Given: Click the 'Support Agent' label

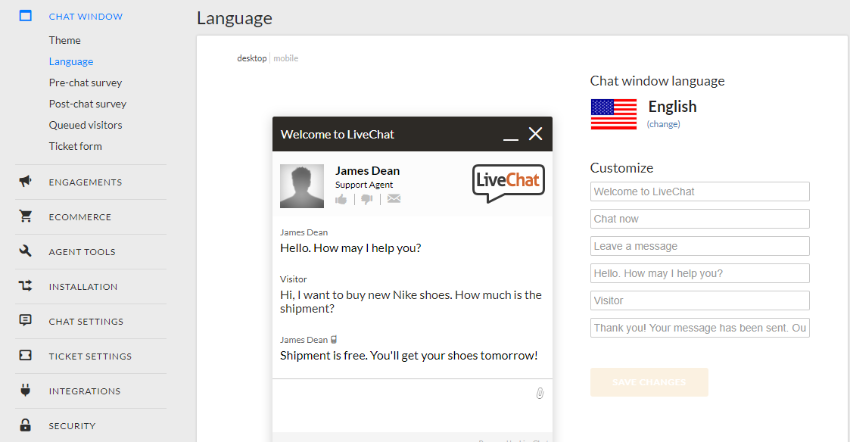Looking at the screenshot, I should pyautogui.click(x=364, y=185).
